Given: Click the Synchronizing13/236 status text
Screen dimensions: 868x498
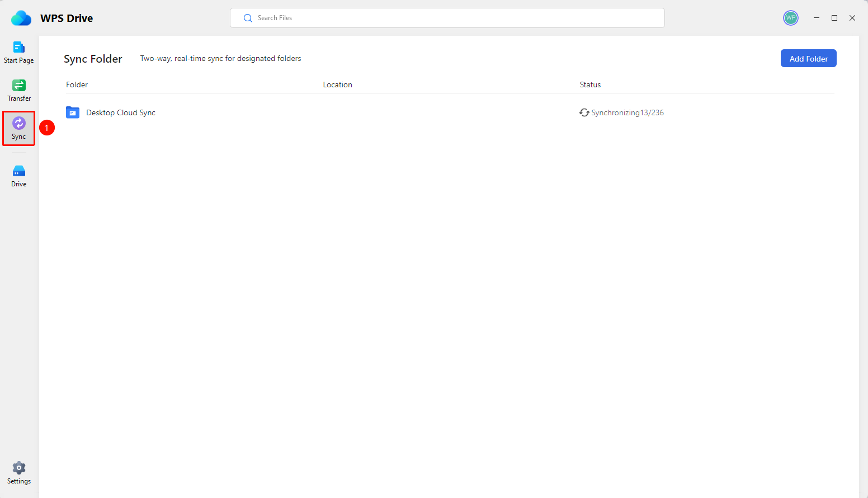Looking at the screenshot, I should coord(628,112).
